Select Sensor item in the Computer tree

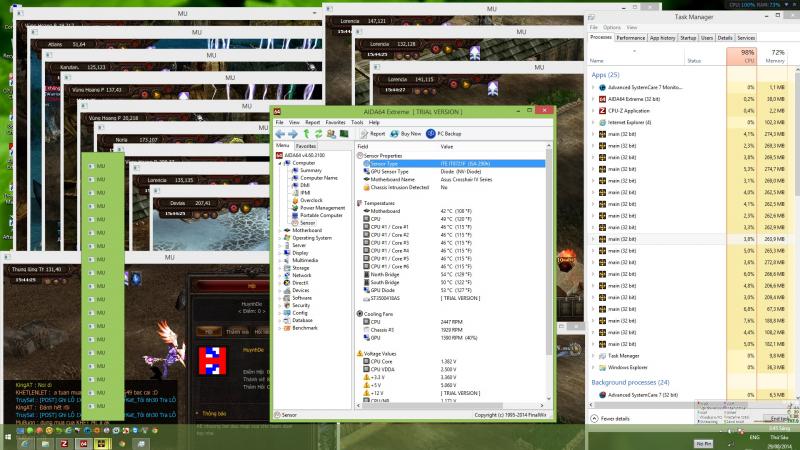click(x=307, y=222)
